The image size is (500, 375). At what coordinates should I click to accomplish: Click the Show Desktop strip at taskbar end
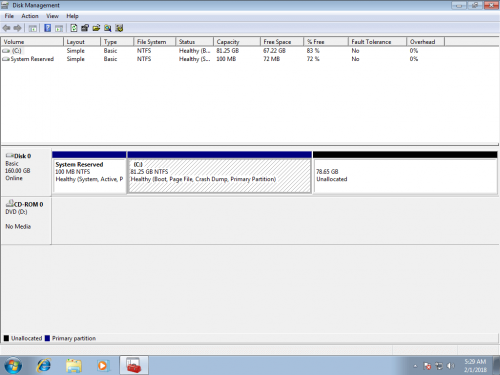tap(497, 365)
